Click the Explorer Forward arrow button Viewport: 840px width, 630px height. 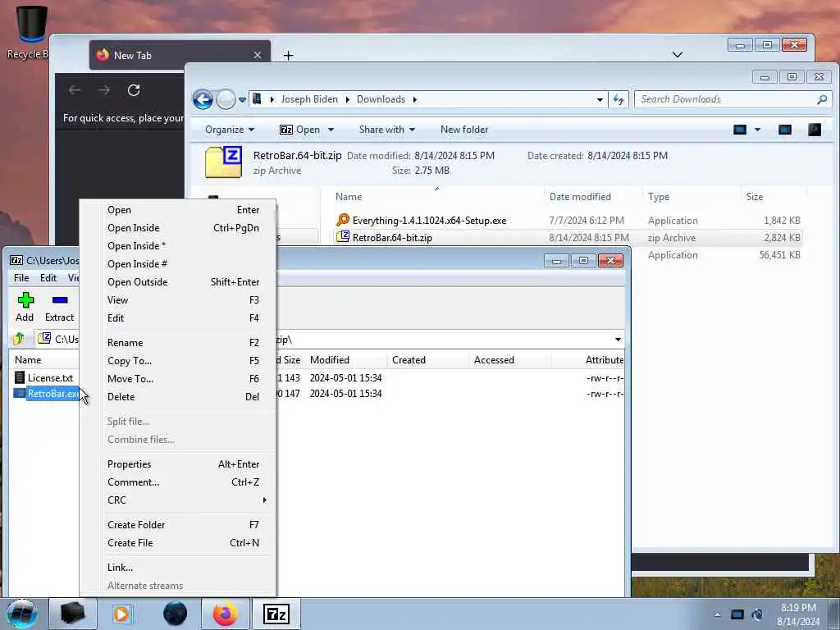coord(226,99)
